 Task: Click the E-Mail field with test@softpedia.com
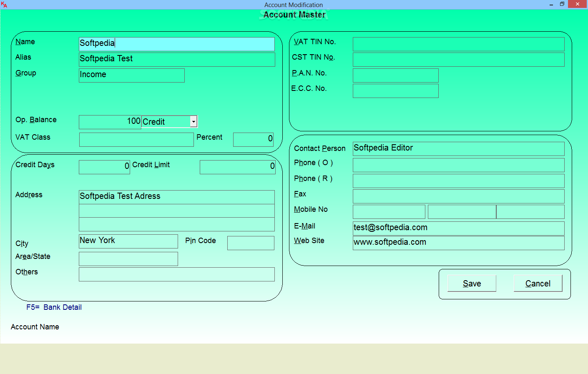[459, 228]
